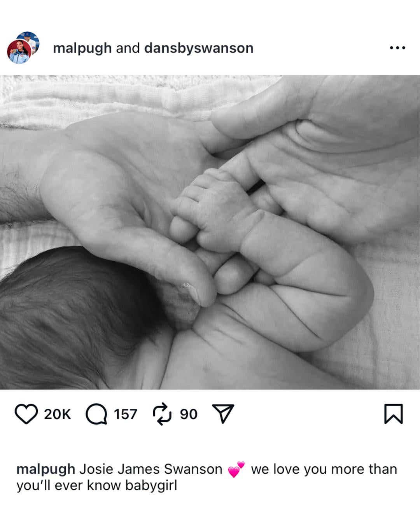Screen dimensions: 420x525
Task: Visit malpugh's profile from the post header
Action: (x=82, y=48)
